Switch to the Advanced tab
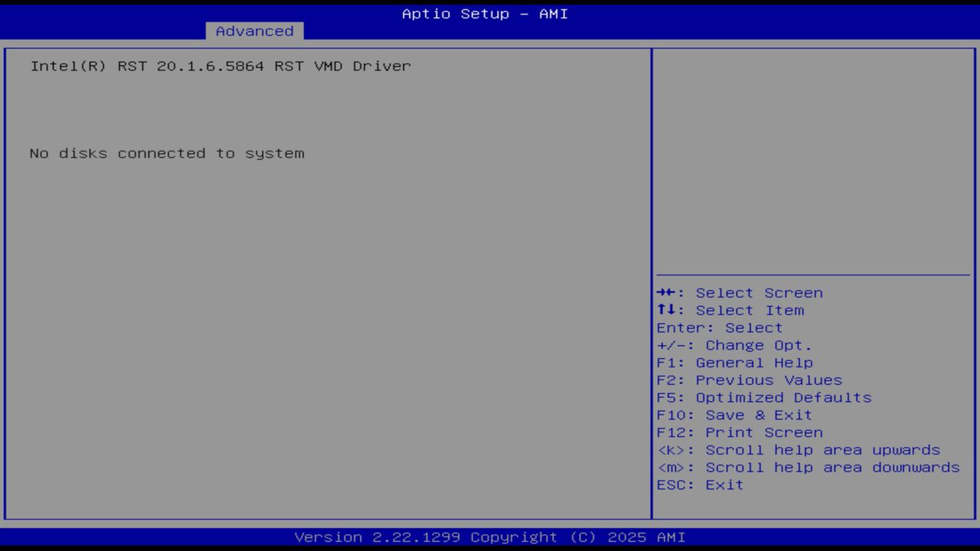Viewport: 980px width, 551px height. 253,31
